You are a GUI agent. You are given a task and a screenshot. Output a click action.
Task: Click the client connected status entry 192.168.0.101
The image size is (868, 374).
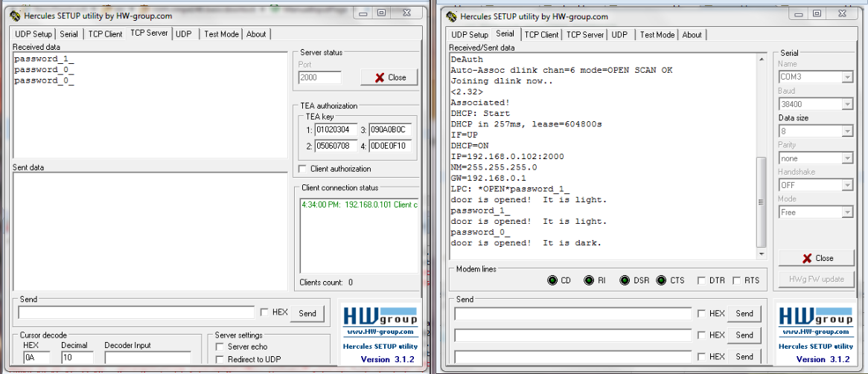(360, 204)
